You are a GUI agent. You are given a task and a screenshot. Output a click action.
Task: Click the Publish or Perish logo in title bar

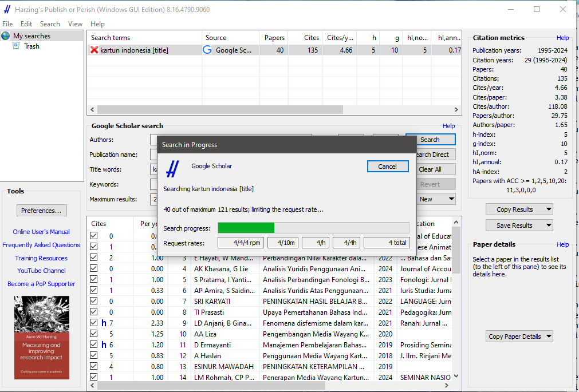(7, 9)
